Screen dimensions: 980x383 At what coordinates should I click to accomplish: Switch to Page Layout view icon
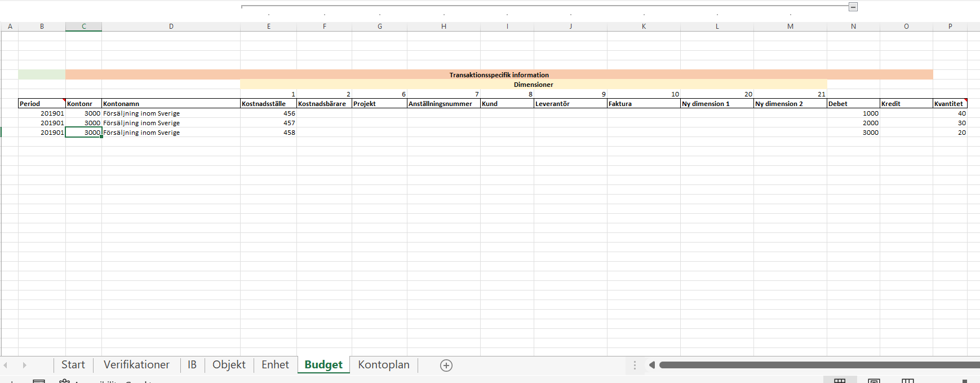(x=873, y=381)
